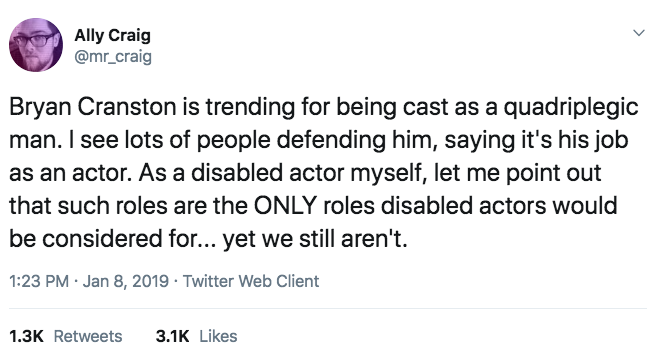Click the phrase saying it's his job
This screenshot has width=656, height=361.
pyautogui.click(x=536, y=141)
